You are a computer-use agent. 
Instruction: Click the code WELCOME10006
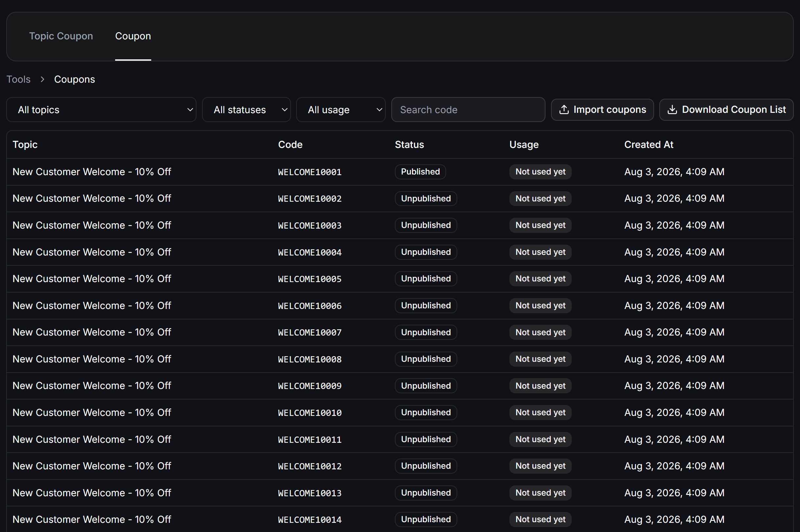click(x=310, y=306)
